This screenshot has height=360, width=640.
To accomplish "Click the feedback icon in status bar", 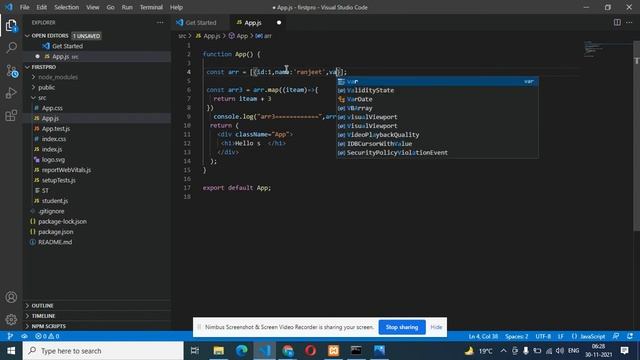I will [616, 336].
